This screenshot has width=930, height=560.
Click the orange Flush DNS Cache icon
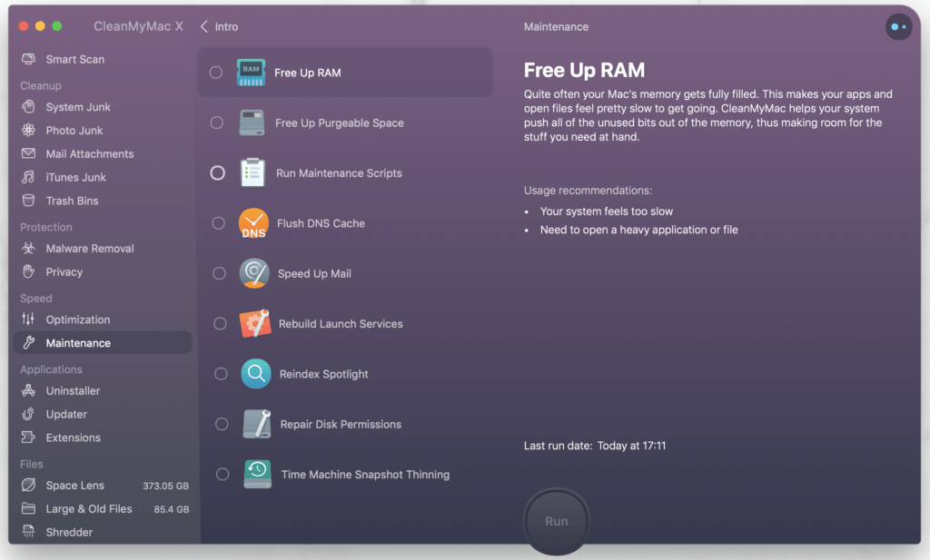click(254, 222)
